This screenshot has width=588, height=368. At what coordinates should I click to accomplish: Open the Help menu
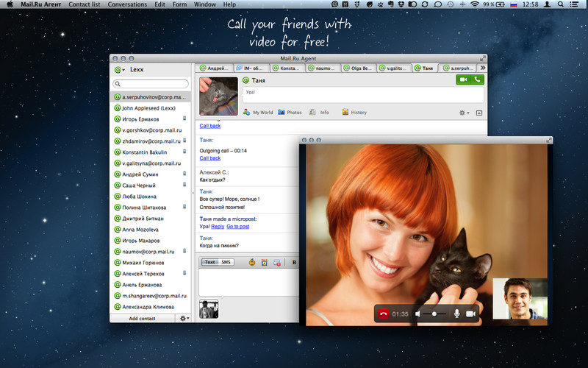click(x=229, y=4)
